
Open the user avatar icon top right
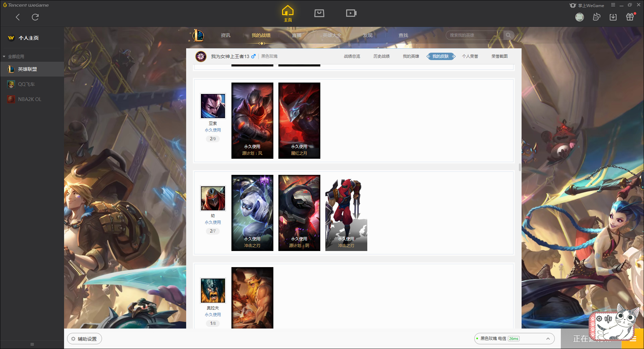(x=580, y=17)
